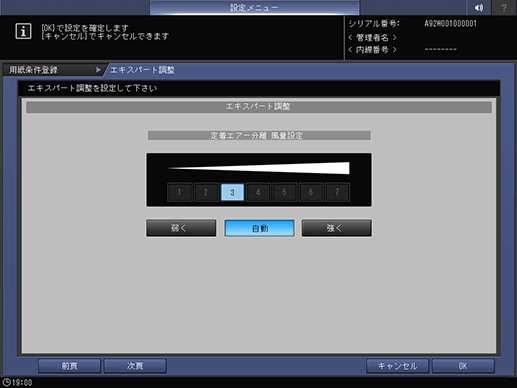
Task: Cancel changes with キャンセル button
Action: point(397,366)
